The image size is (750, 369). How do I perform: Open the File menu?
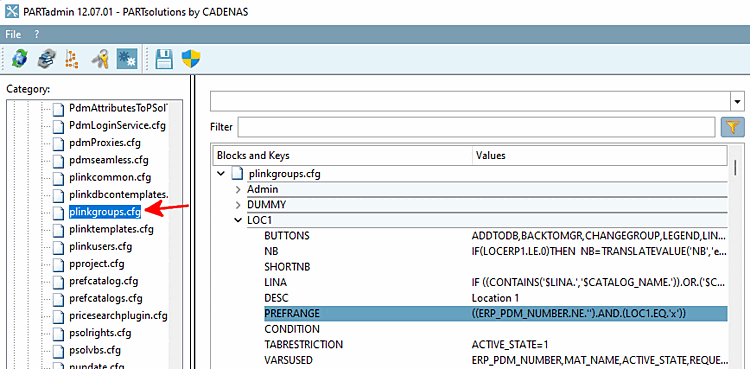(x=13, y=35)
